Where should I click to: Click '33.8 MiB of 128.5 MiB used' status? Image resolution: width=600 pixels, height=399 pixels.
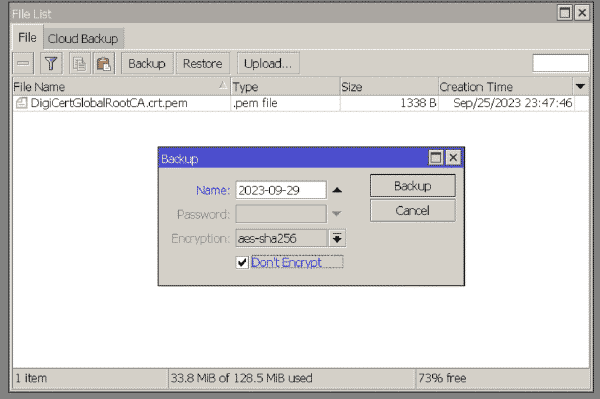(241, 378)
